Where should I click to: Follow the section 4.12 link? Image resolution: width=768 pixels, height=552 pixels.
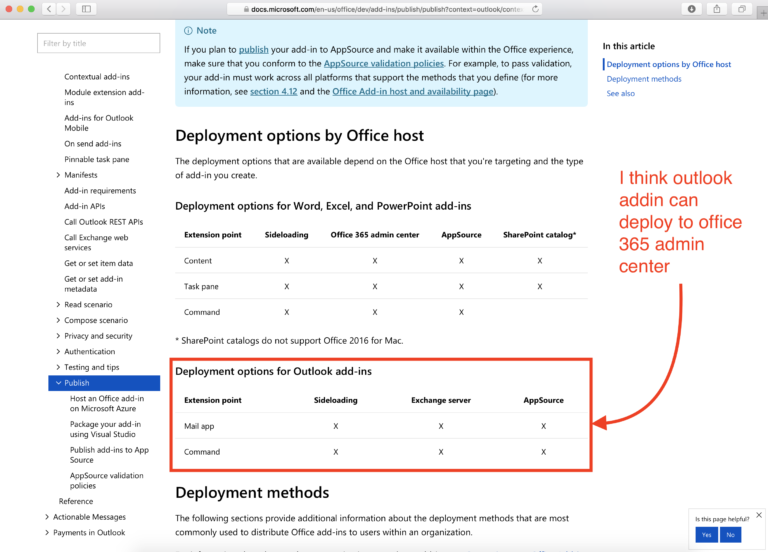[x=273, y=92]
